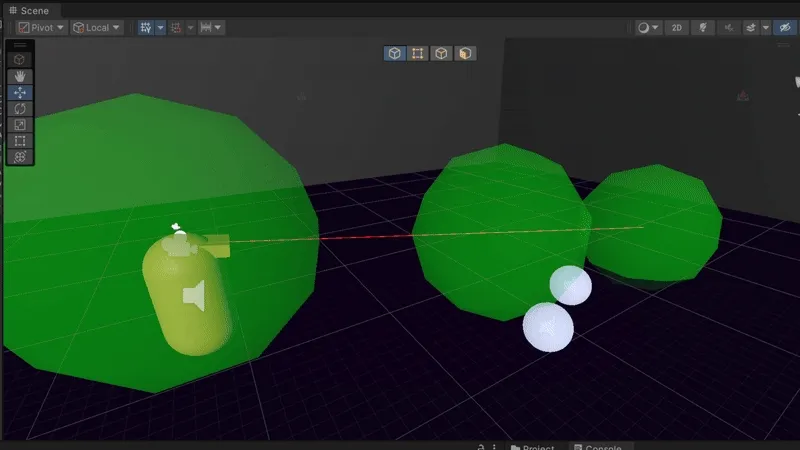Click the cube tool-context button above Hand tool
The width and height of the screenshot is (800, 450).
click(19, 60)
